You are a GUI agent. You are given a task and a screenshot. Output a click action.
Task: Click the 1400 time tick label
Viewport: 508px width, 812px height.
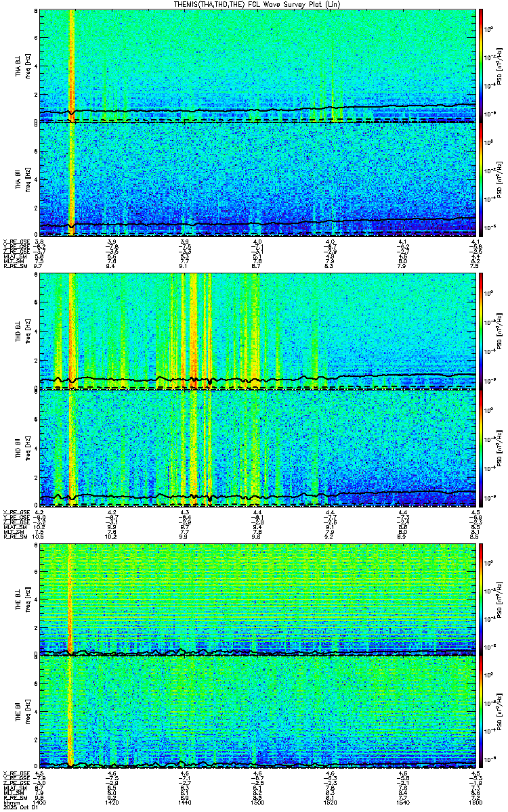point(39,803)
